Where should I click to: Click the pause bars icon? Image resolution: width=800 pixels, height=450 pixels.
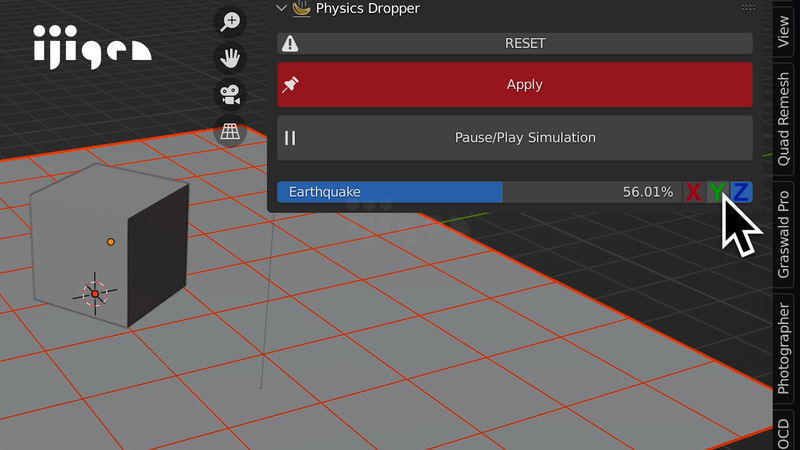tap(290, 138)
